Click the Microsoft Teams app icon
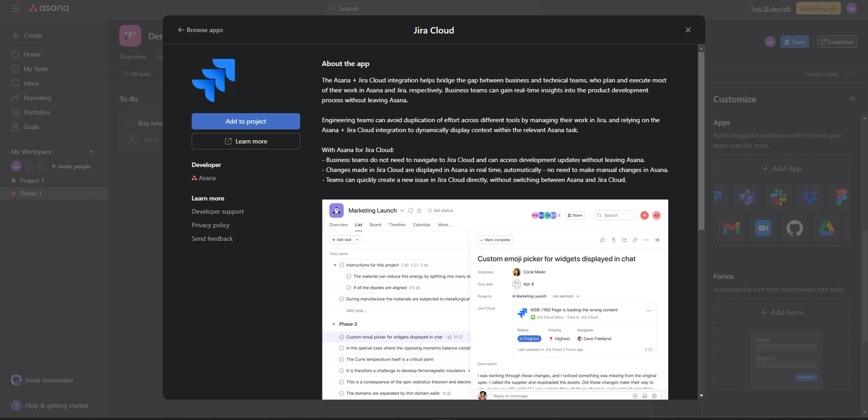Image resolution: width=868 pixels, height=420 pixels. pyautogui.click(x=746, y=198)
